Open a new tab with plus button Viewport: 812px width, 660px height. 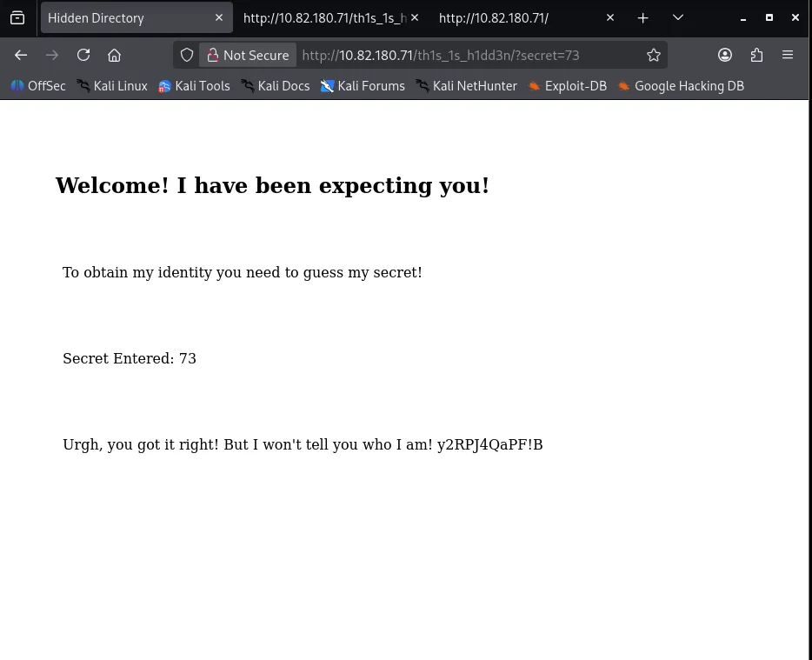[642, 17]
